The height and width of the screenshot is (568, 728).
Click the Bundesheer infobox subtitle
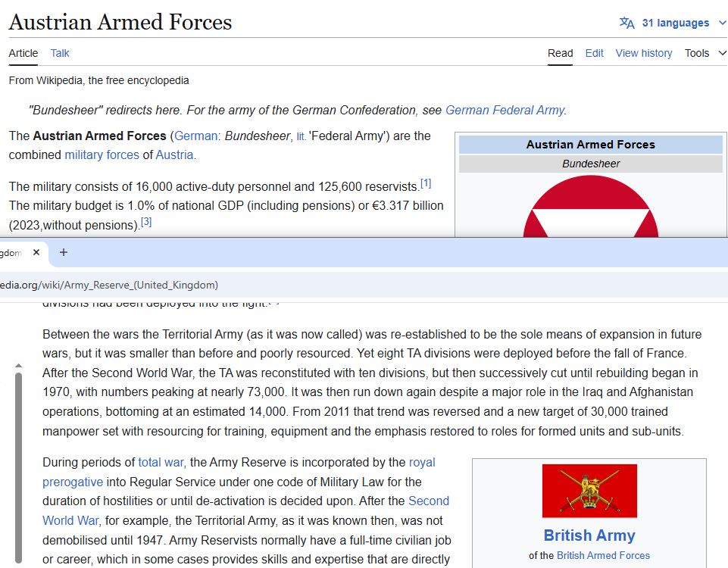591,164
